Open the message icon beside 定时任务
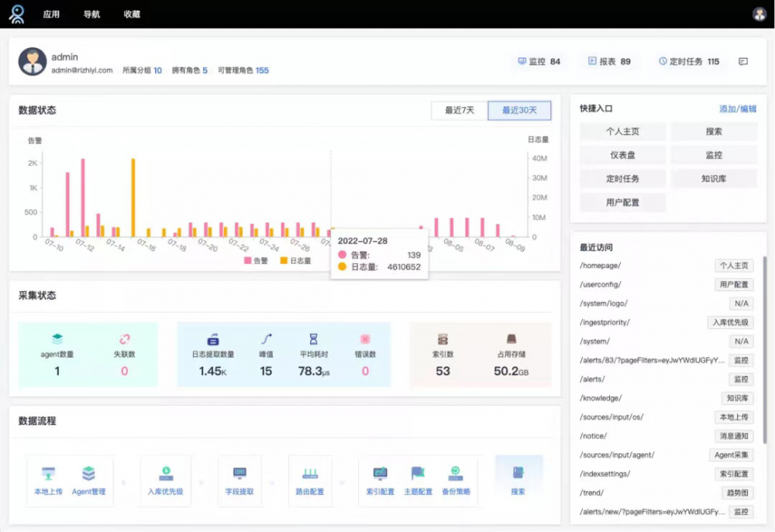775x532 pixels. click(743, 61)
